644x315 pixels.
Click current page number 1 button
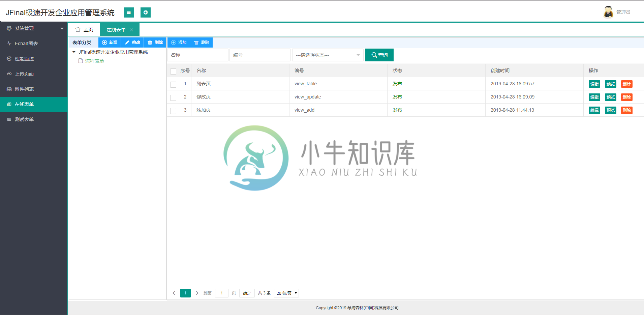pyautogui.click(x=185, y=293)
